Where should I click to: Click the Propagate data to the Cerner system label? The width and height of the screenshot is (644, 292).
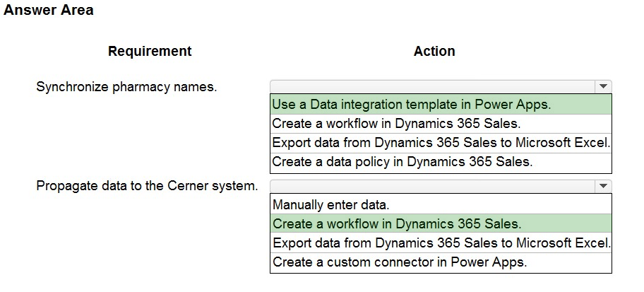pos(147,186)
